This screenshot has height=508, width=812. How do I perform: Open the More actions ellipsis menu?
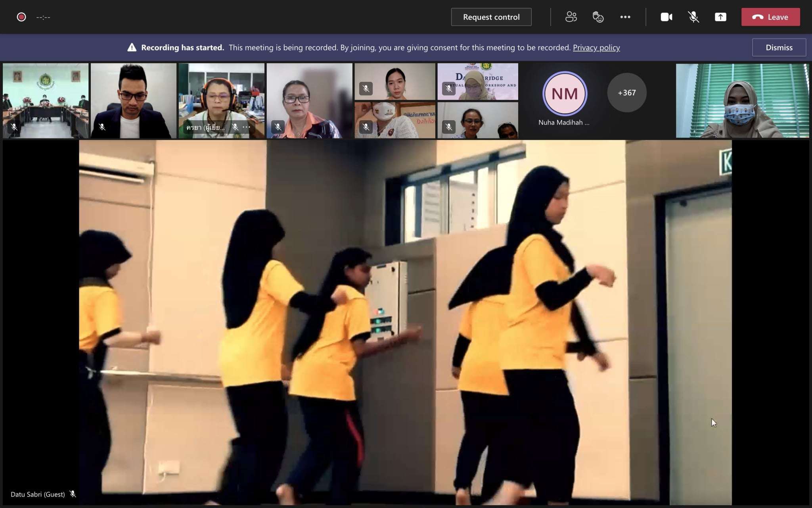tap(625, 17)
